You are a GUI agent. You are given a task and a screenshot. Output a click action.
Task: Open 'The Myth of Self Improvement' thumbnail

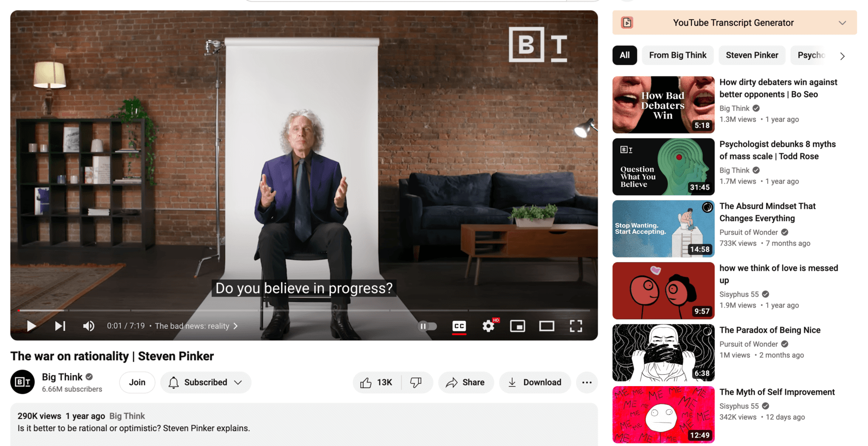[x=663, y=415]
